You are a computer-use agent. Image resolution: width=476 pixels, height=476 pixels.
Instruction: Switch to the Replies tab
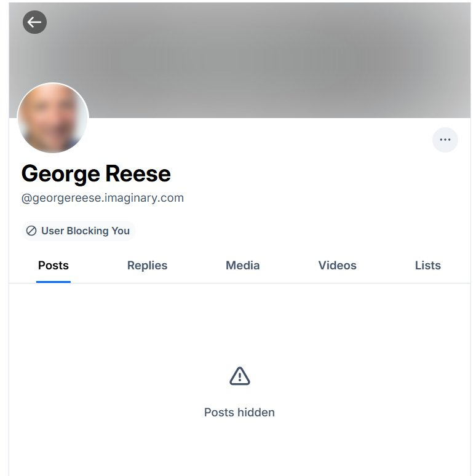click(x=147, y=266)
